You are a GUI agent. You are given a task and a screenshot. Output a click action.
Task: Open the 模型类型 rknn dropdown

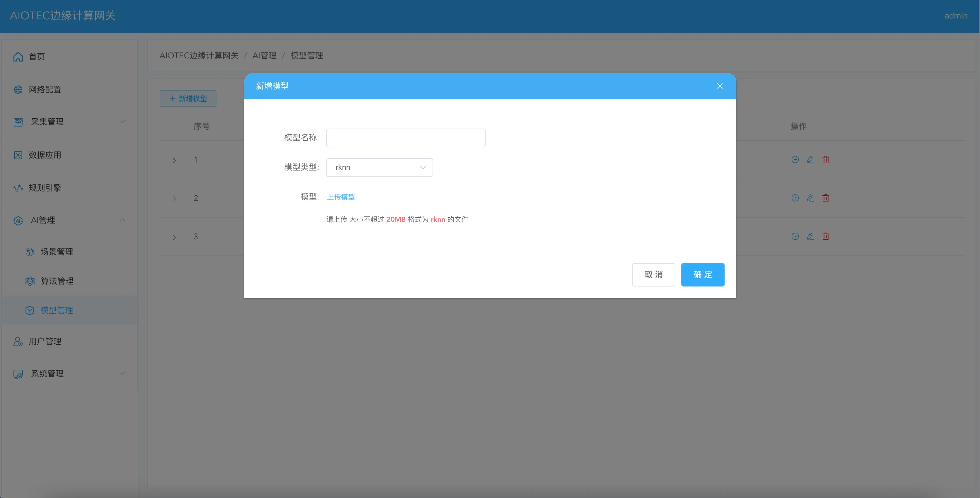(379, 167)
